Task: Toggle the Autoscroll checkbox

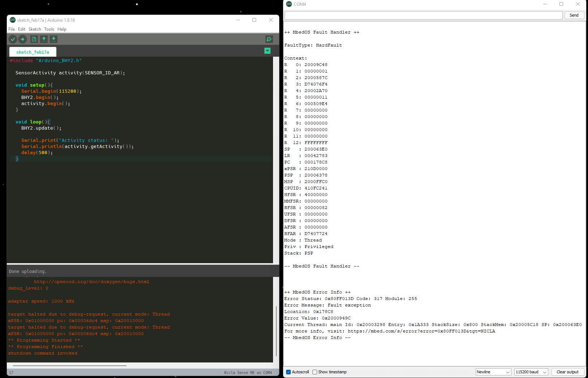Action: pos(288,372)
